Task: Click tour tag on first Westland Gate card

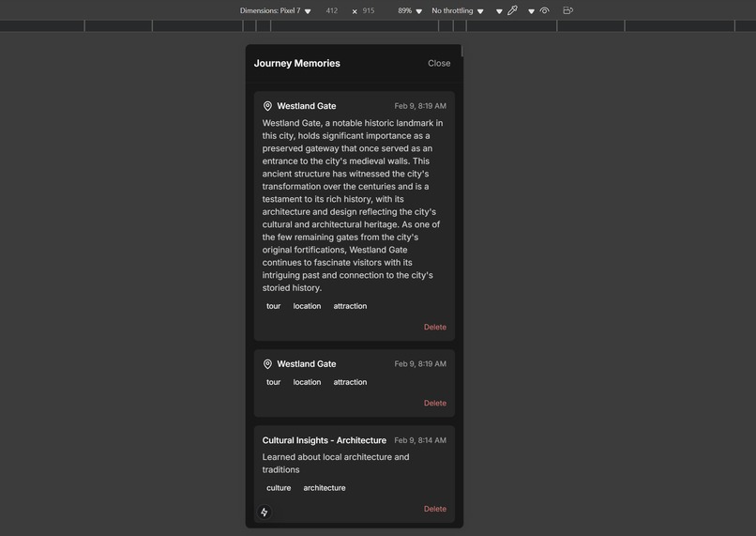Action: (273, 306)
